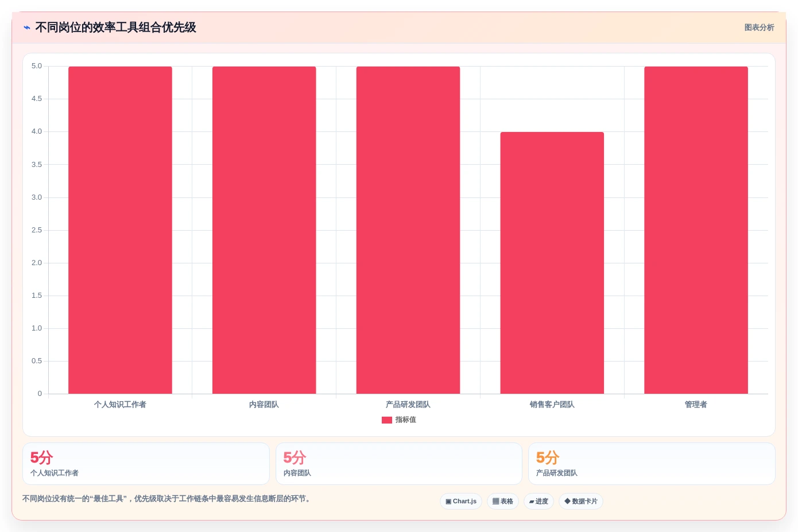Select the 进度 tag
798x532 pixels.
click(539, 501)
